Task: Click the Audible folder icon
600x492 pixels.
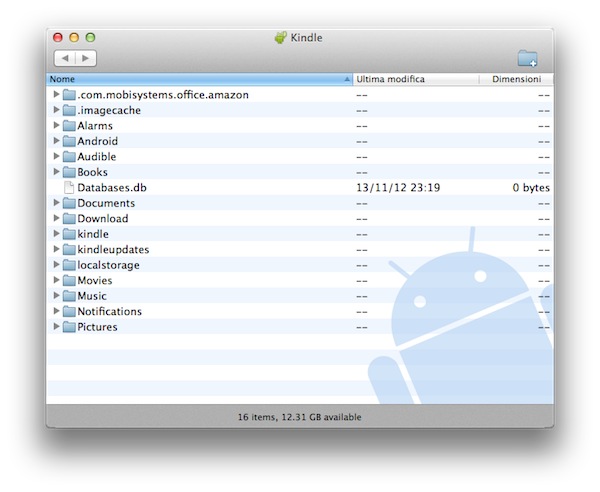Action: click(x=69, y=157)
